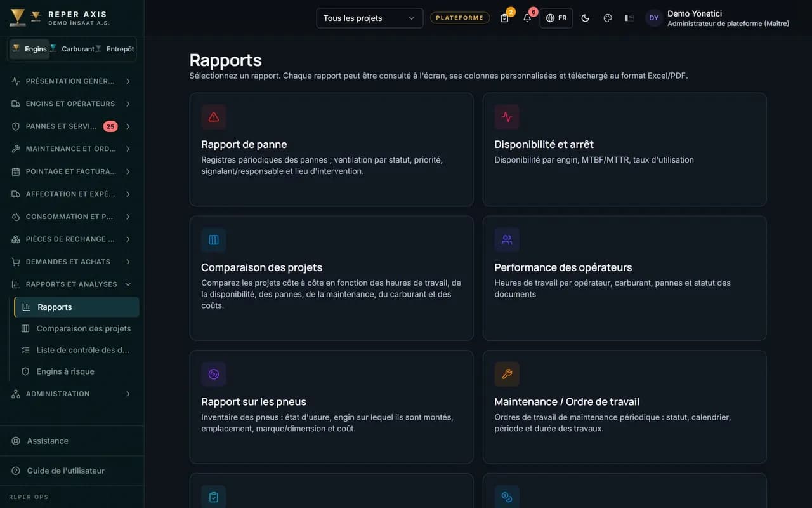Screen dimensions: 812x508
Task: Open the color palette theme picker
Action: coord(608,18)
